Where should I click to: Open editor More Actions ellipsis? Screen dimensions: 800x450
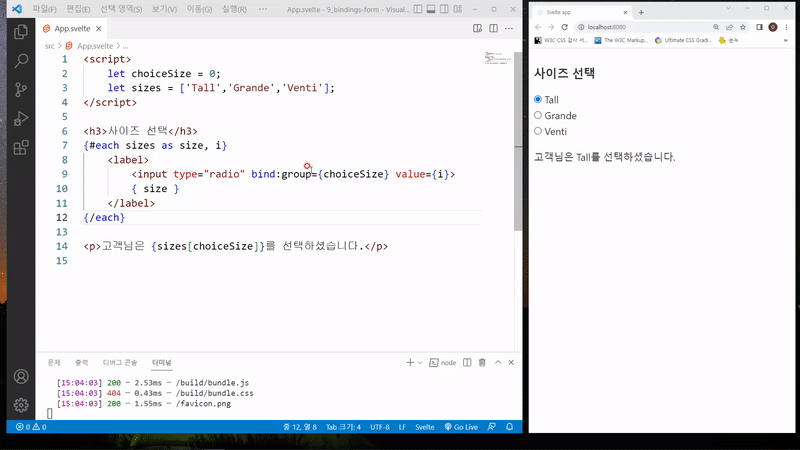(509, 29)
